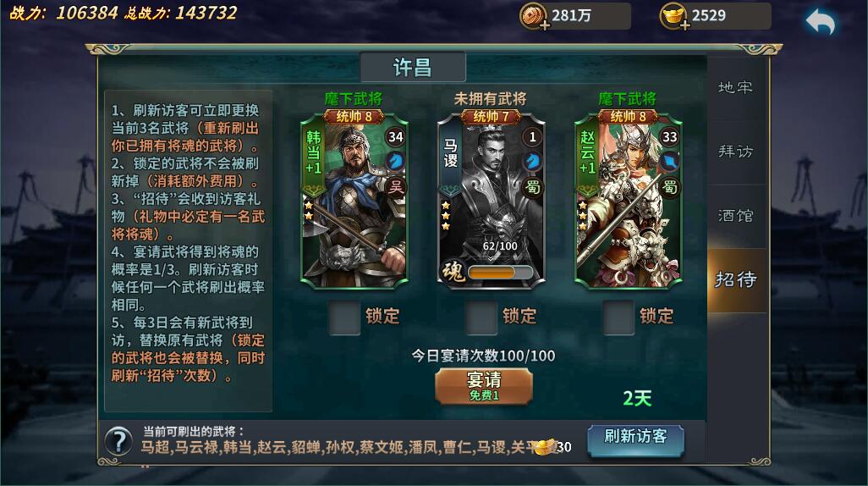Switch to the 拜访 tab
This screenshot has height=486, width=868.
[x=736, y=152]
